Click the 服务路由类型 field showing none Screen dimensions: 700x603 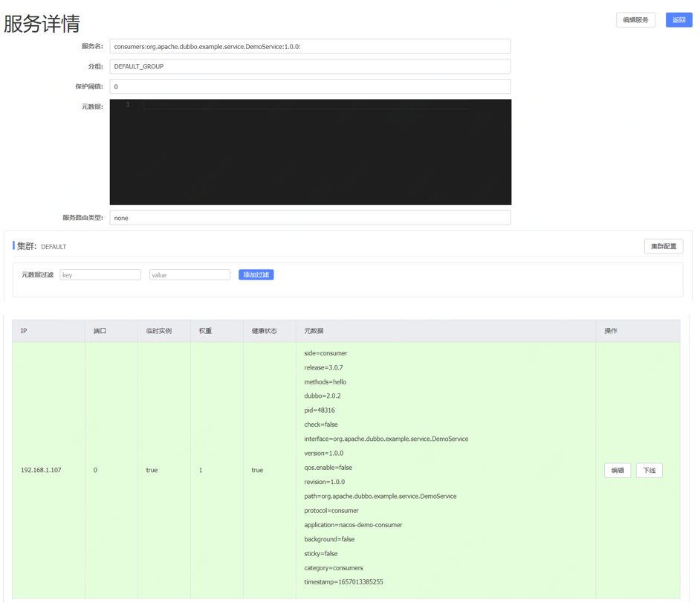pyautogui.click(x=310, y=218)
